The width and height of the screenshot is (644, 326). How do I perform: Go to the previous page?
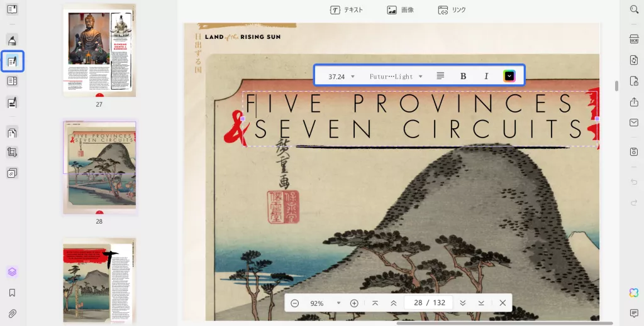click(394, 303)
